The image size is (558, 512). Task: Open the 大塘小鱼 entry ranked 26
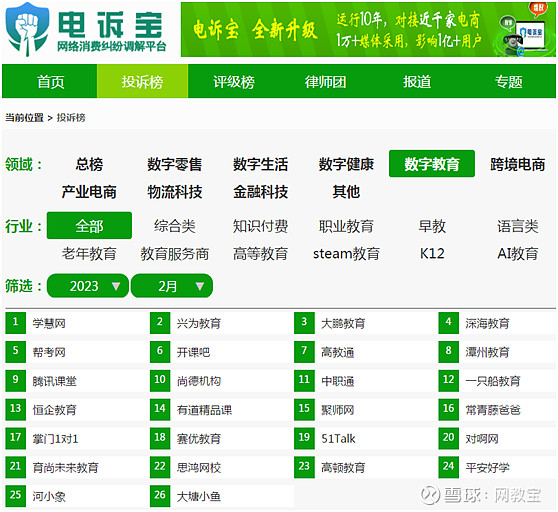199,496
